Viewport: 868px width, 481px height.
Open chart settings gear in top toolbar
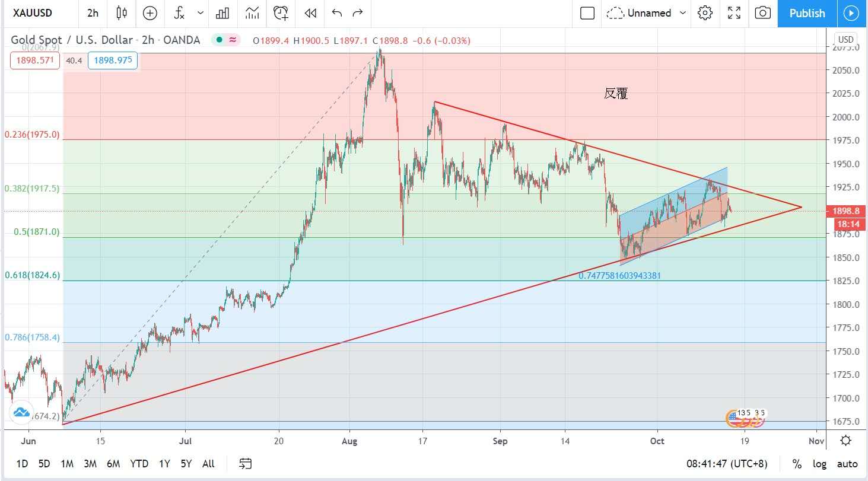705,13
